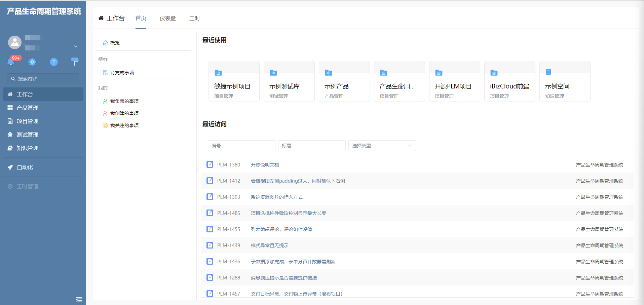Click the PLM-1380 row icon
This screenshot has height=305, width=644.
210,164
